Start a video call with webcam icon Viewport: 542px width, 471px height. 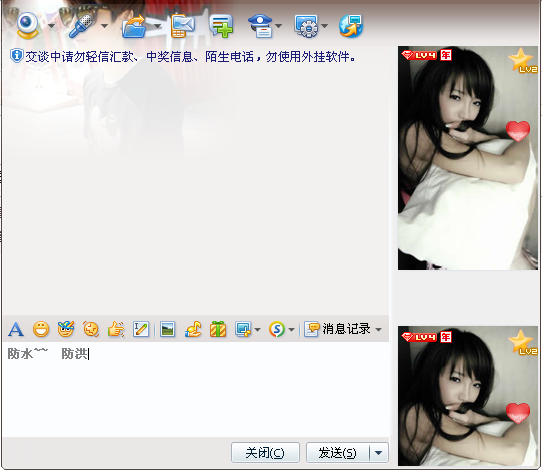(28, 25)
